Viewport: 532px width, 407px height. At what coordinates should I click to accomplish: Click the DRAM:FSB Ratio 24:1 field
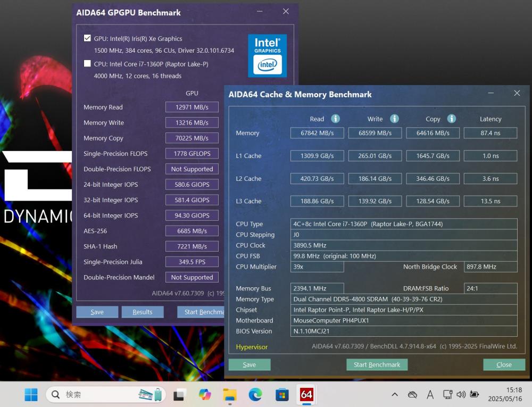pyautogui.click(x=491, y=288)
